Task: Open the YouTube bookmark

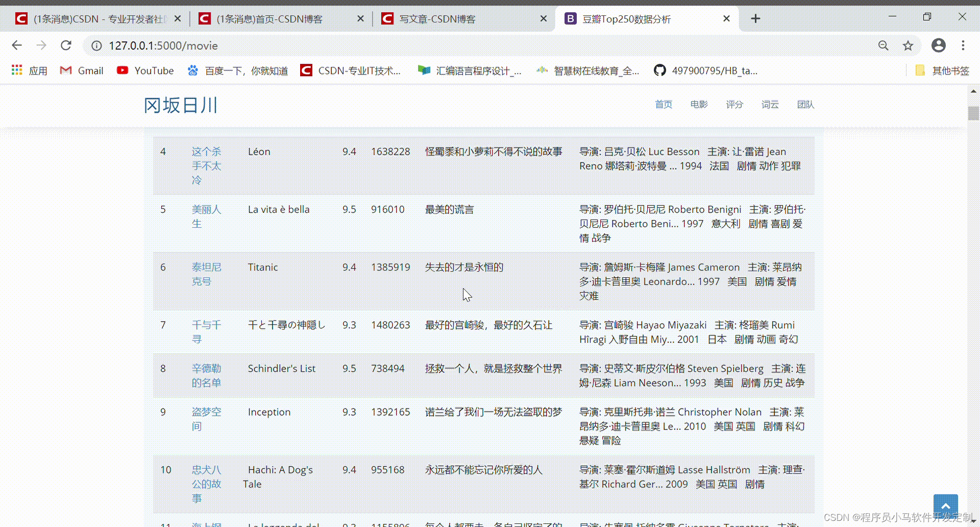Action: coord(145,70)
